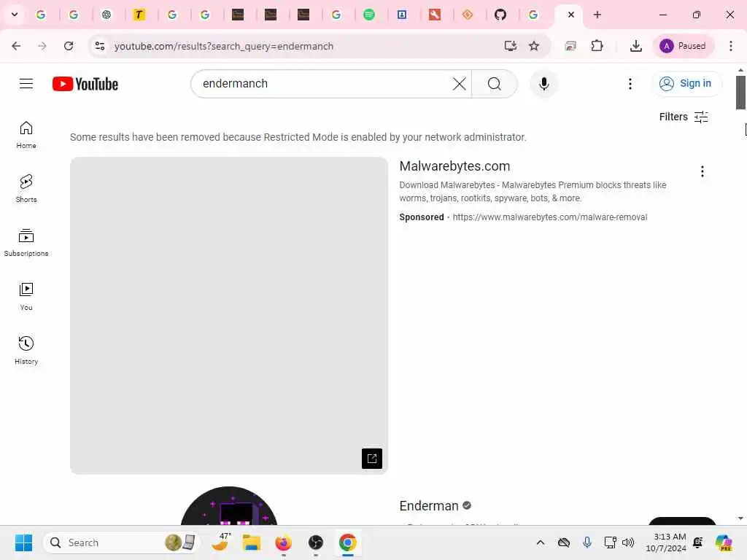Open the Enderman channel avatar
Viewport: 747px width, 560px height.
tap(229, 506)
